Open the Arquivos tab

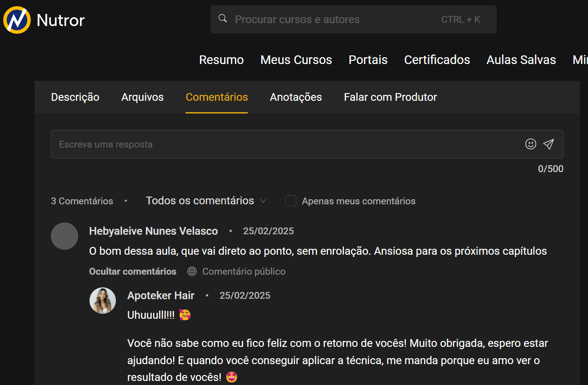pos(142,97)
